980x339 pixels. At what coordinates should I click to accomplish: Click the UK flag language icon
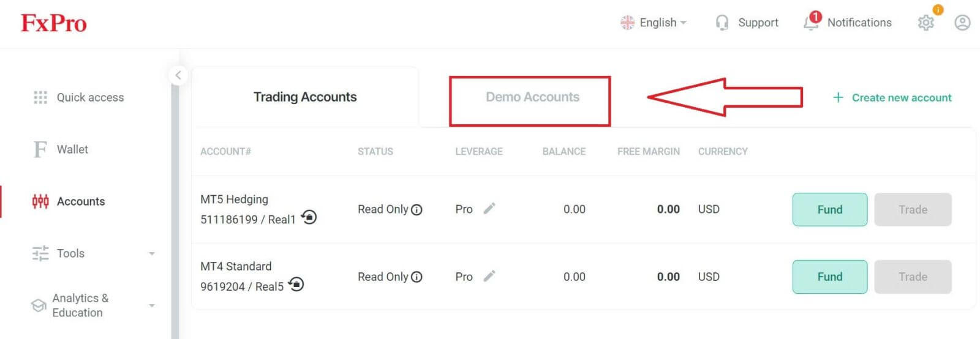pos(627,23)
